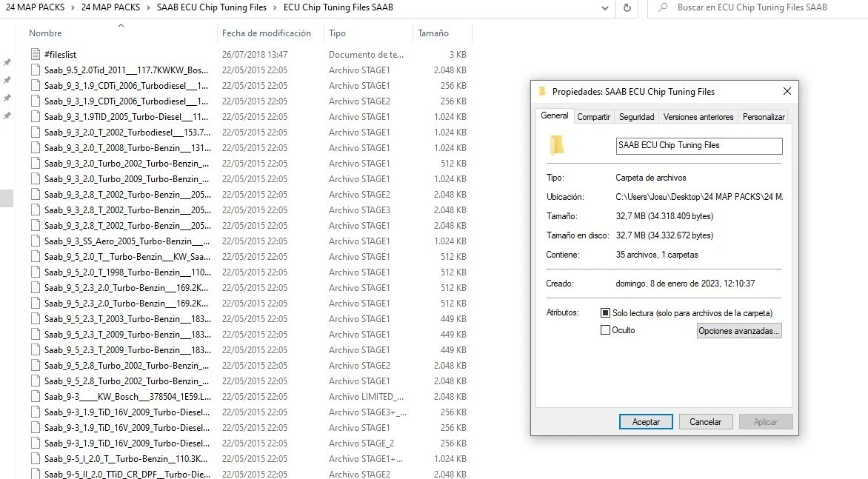Click the file icon for Saab_9_3_2.0_Turbo_2009_Turbo-Benzin
Image resolution: width=868 pixels, height=479 pixels.
36,178
